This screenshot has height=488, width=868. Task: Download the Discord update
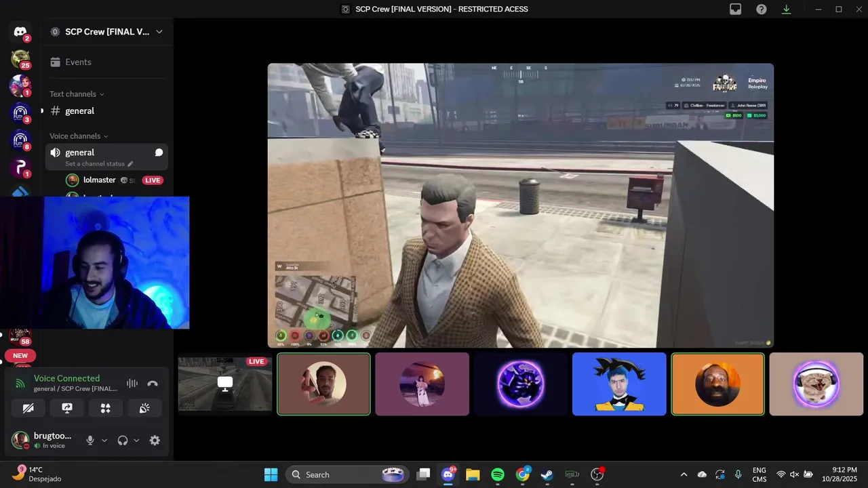tap(787, 9)
